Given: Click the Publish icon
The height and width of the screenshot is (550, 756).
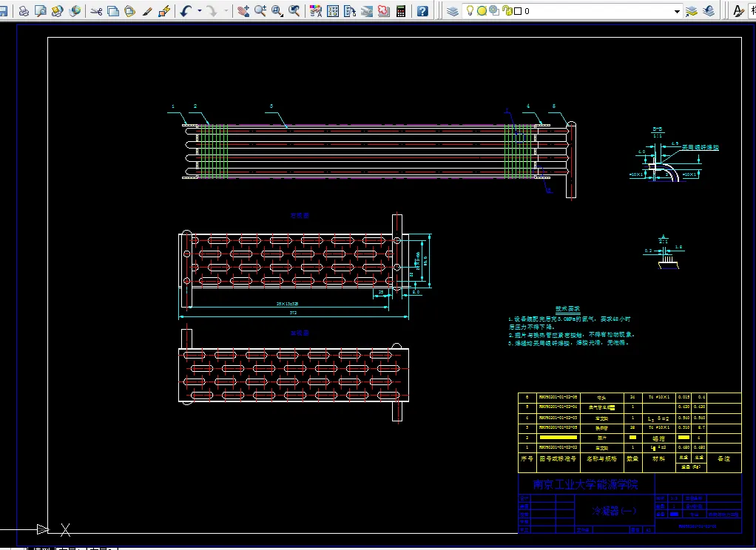Looking at the screenshot, I should (x=58, y=10).
